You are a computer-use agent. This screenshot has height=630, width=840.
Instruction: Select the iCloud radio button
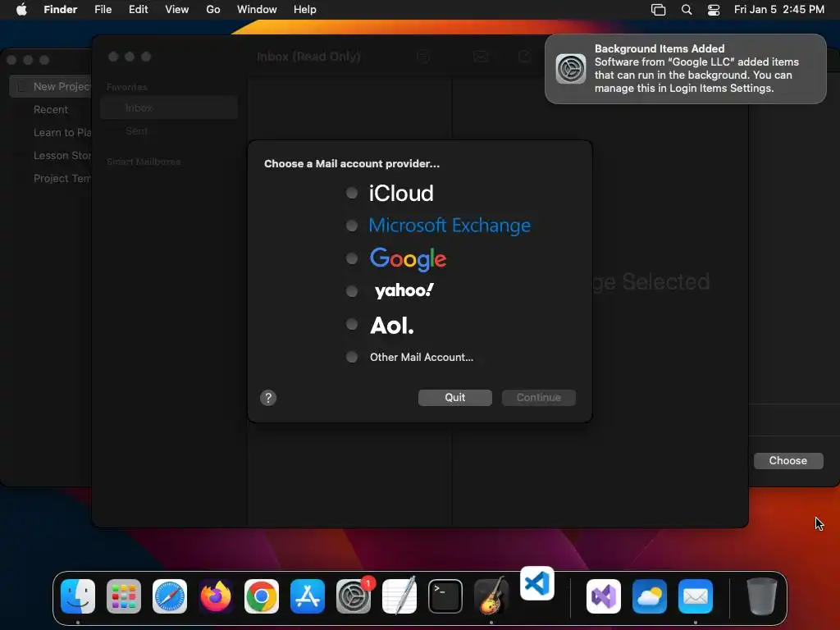(x=351, y=193)
